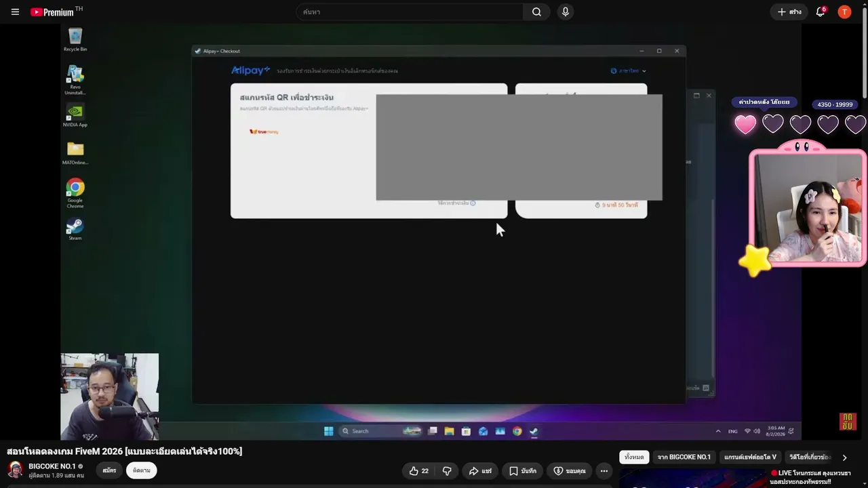Open the notifications bell
The image size is (868, 488).
point(821,12)
